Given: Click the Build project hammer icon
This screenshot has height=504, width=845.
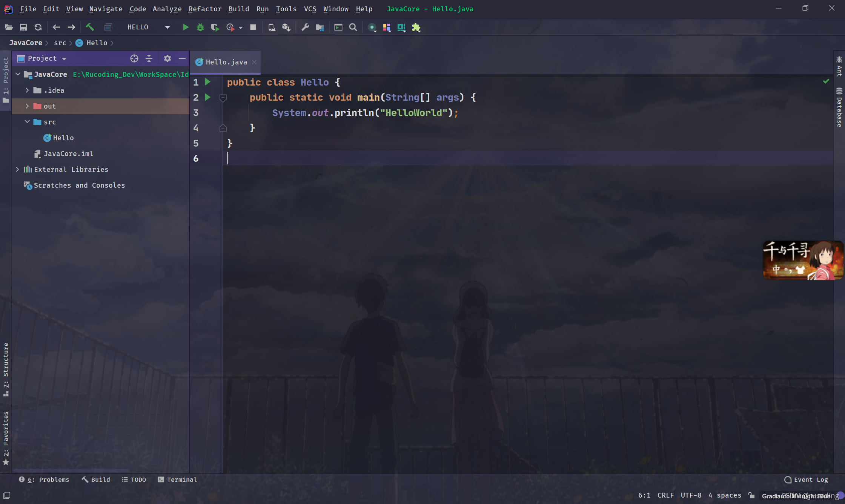Looking at the screenshot, I should coord(90,27).
